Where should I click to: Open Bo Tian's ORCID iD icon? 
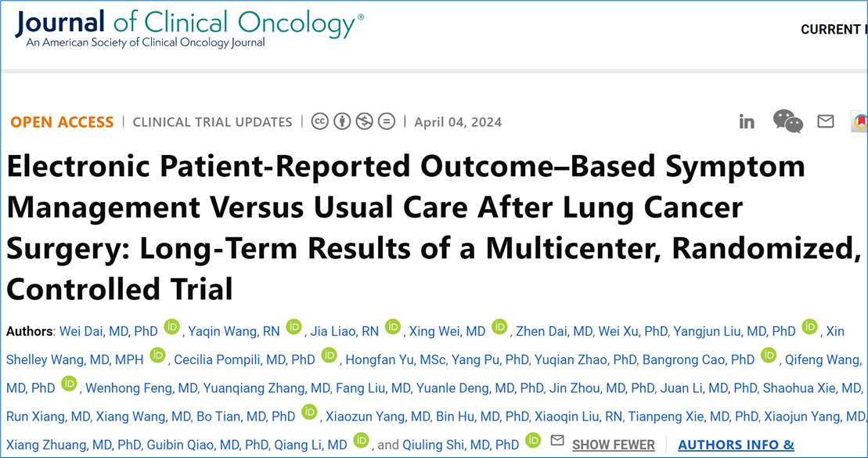click(x=309, y=413)
